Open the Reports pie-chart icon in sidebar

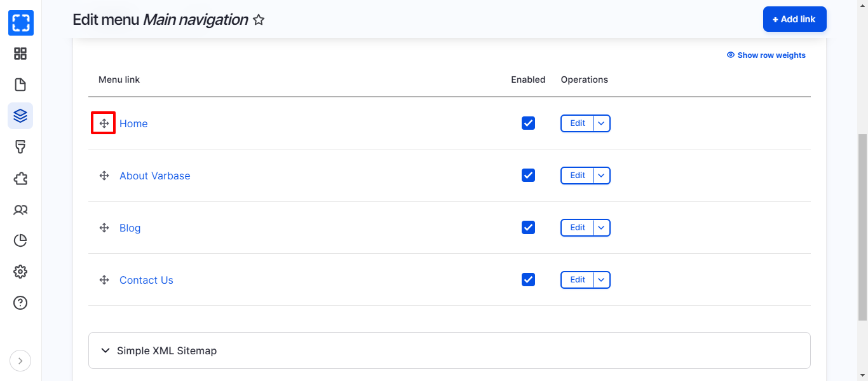pyautogui.click(x=20, y=240)
